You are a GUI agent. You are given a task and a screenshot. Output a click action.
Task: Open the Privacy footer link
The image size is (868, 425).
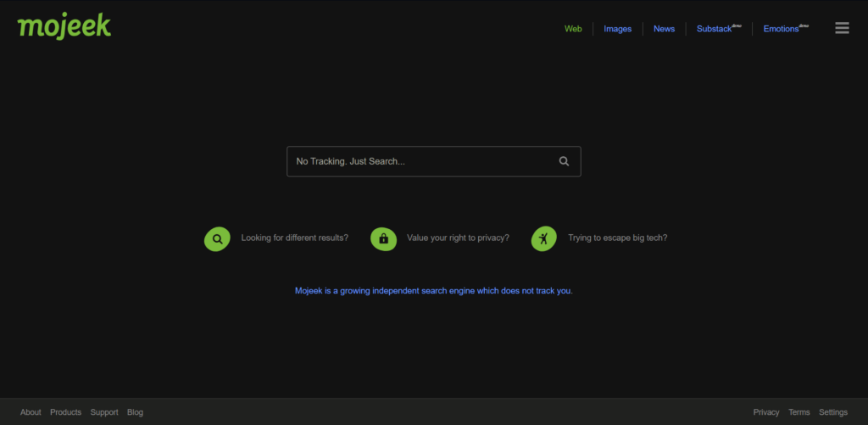(766, 412)
